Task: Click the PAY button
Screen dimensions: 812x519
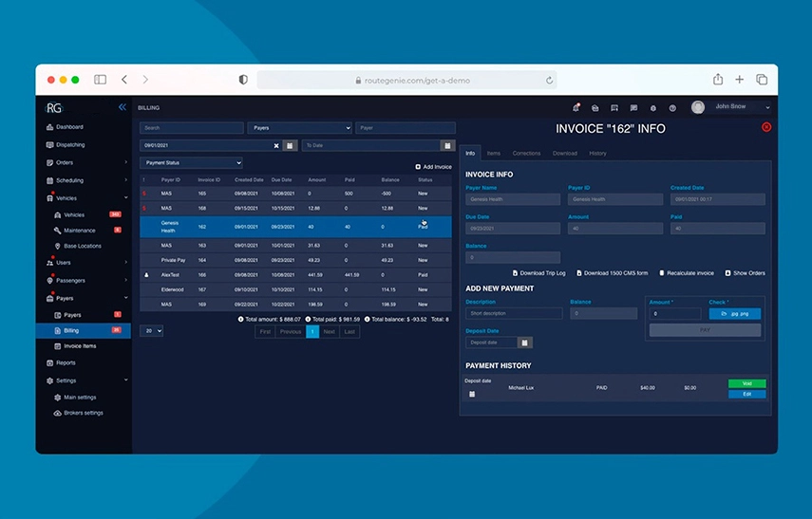Action: coord(705,330)
